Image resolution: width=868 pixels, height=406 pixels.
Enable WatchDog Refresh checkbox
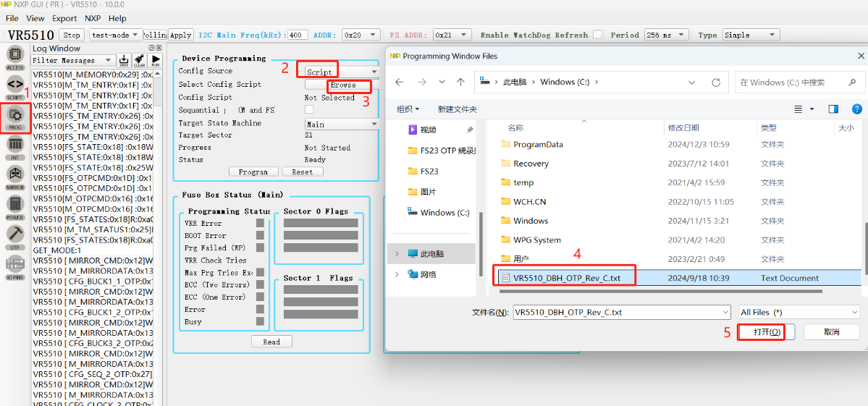[x=597, y=35]
